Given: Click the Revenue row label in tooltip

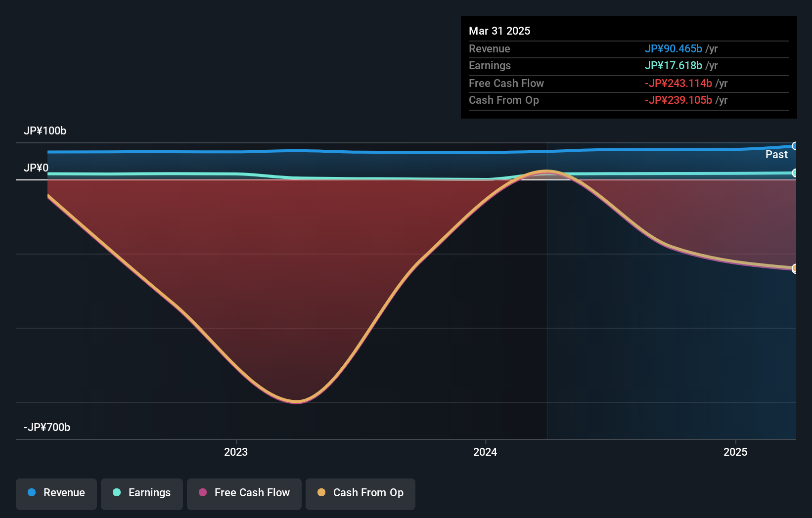Looking at the screenshot, I should (490, 48).
